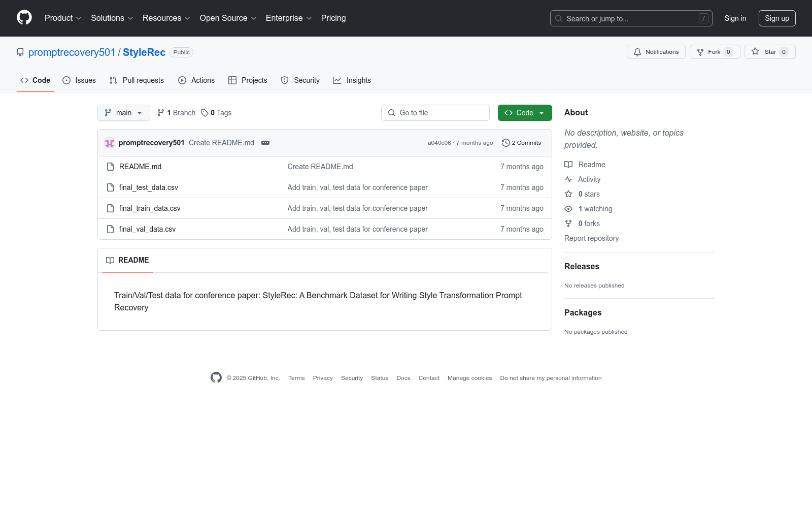Screen dimensions: 812x508
Task: Open the Pricing page
Action: pyautogui.click(x=333, y=18)
